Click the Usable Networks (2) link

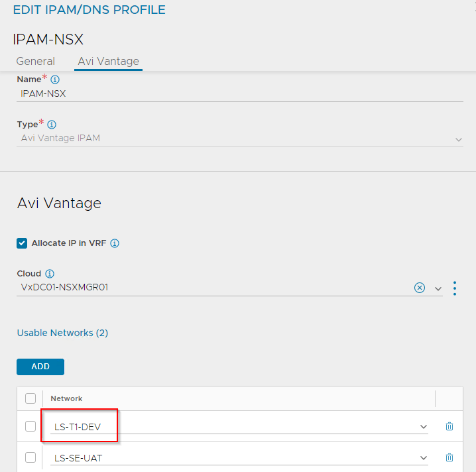pyautogui.click(x=62, y=333)
